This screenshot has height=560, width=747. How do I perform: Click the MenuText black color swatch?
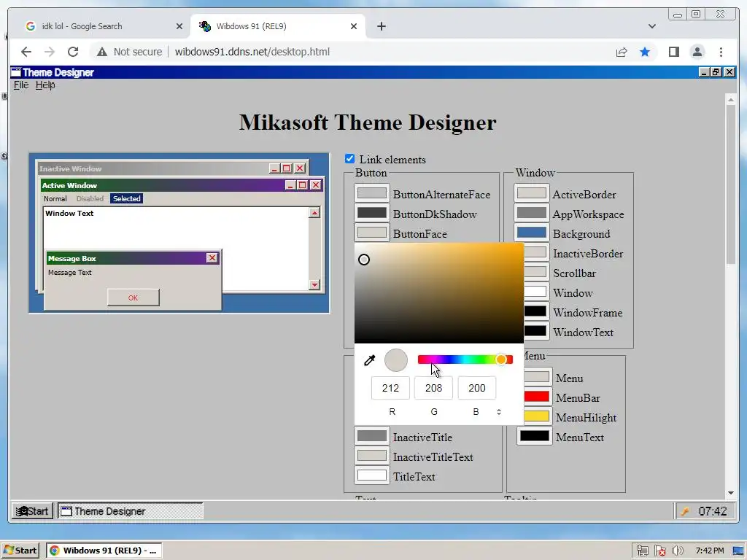click(535, 436)
